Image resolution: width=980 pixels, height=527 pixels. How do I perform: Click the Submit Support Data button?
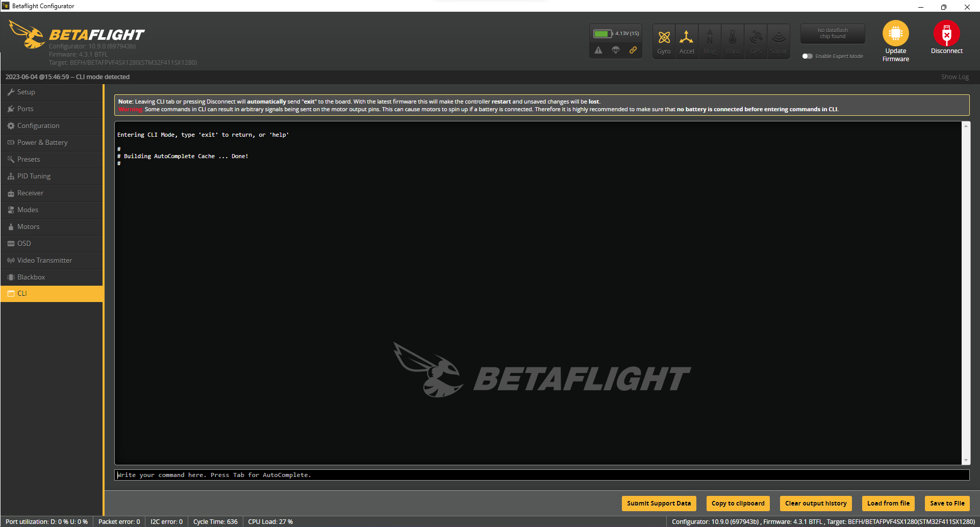coord(659,504)
